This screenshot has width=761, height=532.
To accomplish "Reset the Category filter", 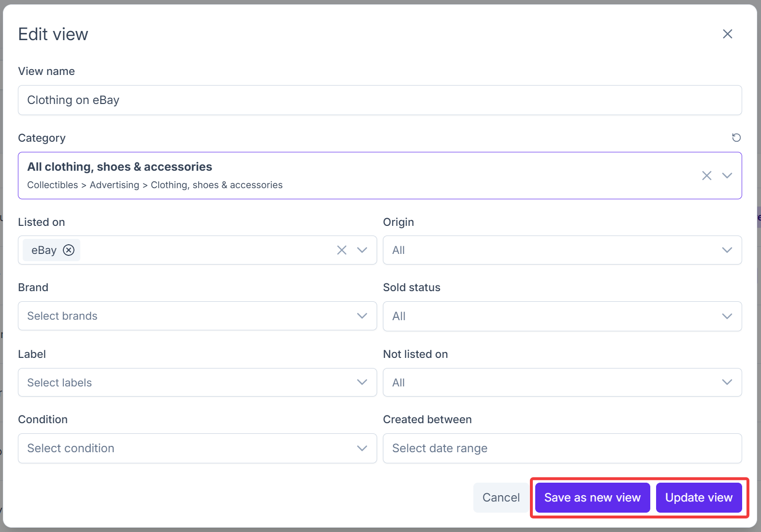I will click(x=736, y=138).
